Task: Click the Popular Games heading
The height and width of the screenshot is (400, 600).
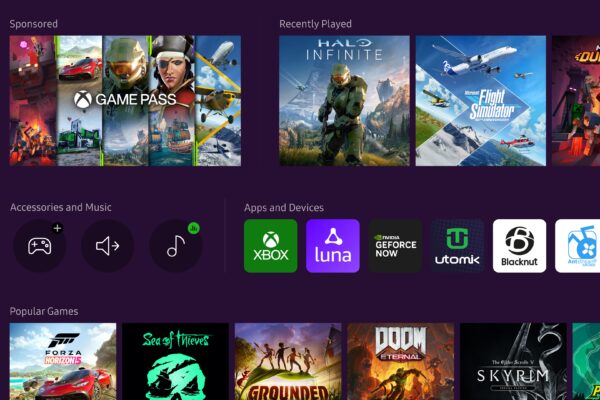Action: [x=44, y=311]
